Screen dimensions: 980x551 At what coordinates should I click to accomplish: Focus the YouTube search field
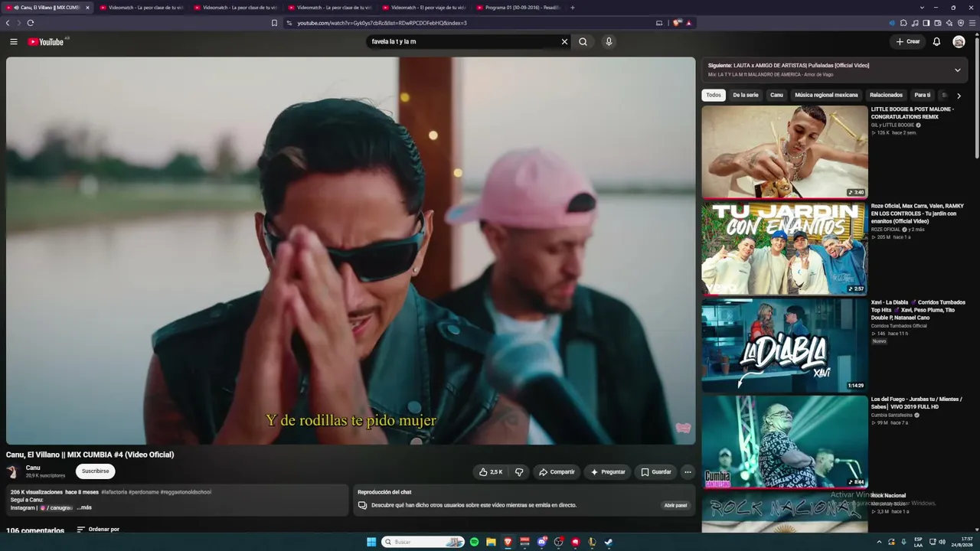tap(463, 42)
